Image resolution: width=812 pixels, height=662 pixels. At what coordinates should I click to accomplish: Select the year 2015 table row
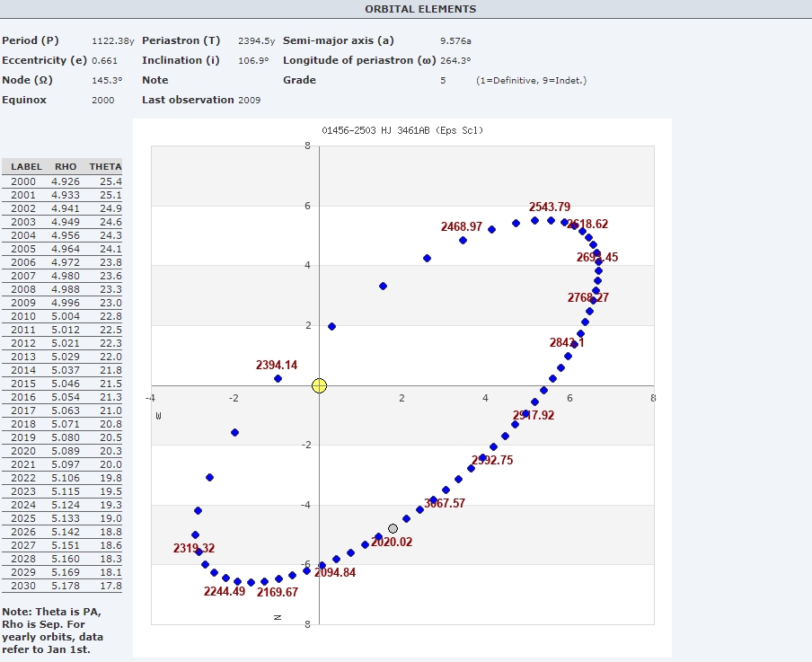click(x=62, y=384)
